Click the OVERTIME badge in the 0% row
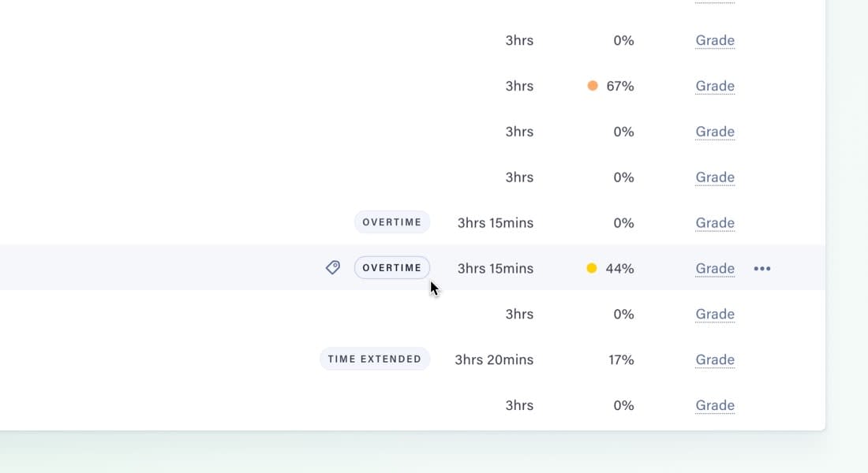This screenshot has width=868, height=473. [391, 222]
